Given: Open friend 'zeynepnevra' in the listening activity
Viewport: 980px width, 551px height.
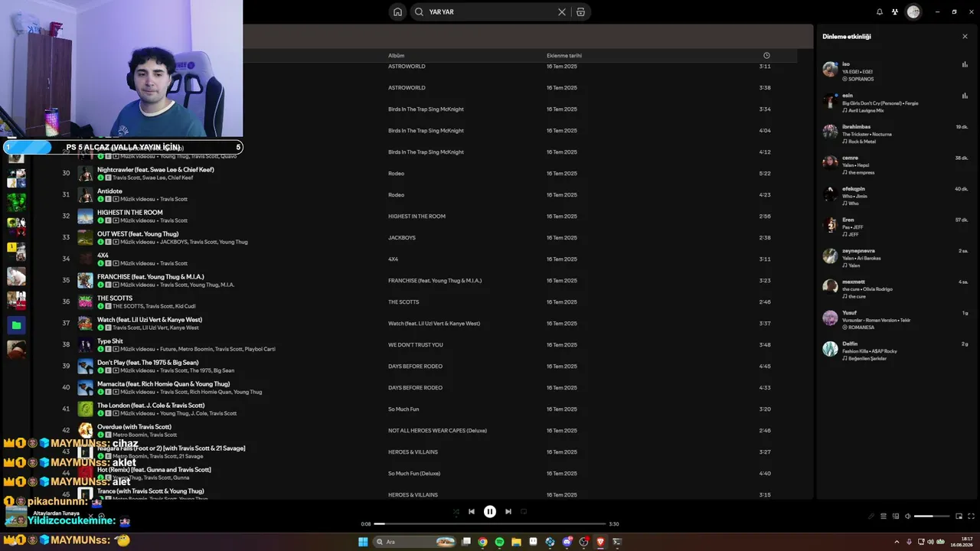Looking at the screenshot, I should click(x=858, y=251).
